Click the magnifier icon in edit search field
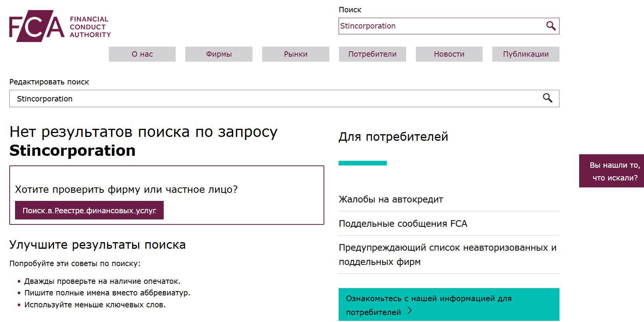This screenshot has width=644, height=322. coord(547,98)
